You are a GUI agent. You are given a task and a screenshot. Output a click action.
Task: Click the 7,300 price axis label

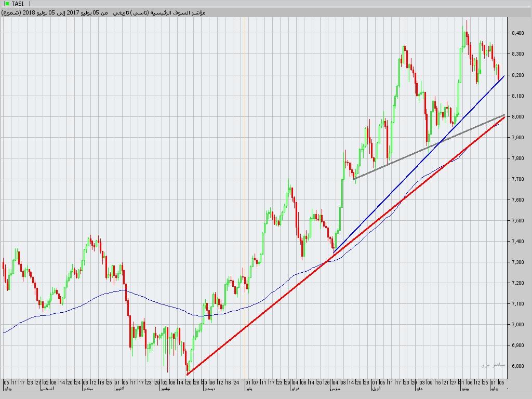pyautogui.click(x=518, y=262)
